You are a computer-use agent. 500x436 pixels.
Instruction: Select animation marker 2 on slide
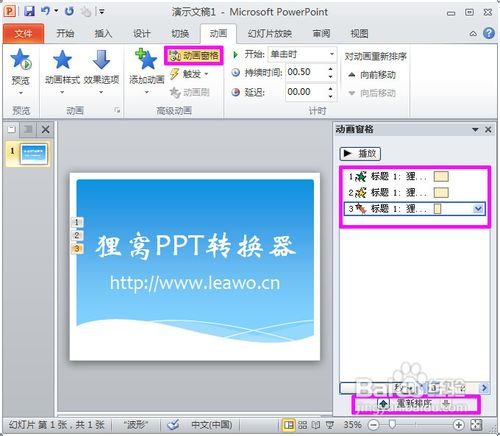click(77, 235)
